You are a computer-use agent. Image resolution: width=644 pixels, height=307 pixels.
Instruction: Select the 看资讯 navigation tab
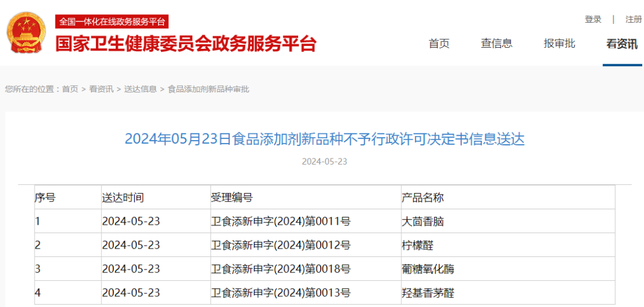(x=622, y=44)
